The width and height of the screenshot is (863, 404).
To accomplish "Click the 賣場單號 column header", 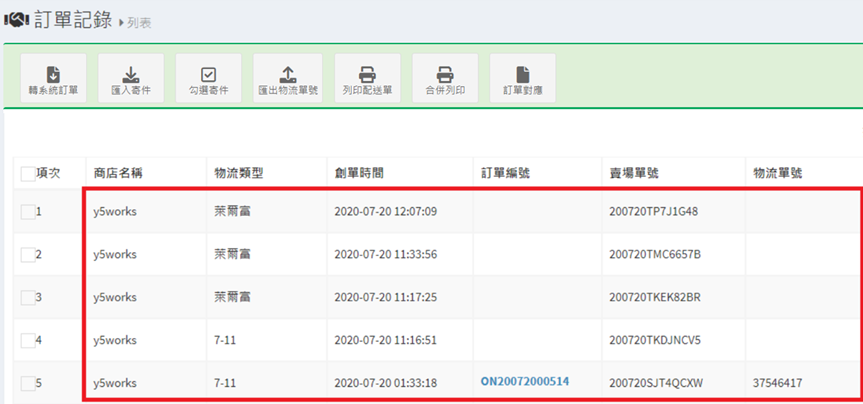I will (634, 173).
